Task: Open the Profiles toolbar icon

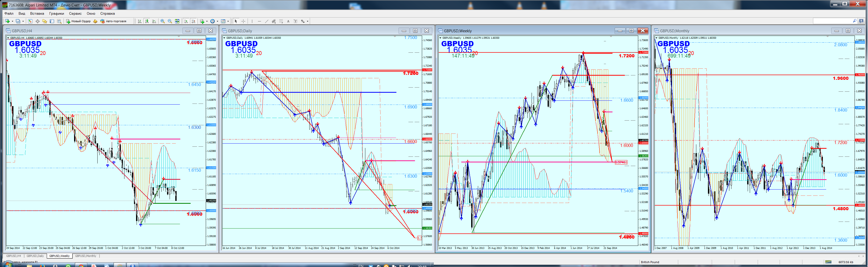Action: pos(18,21)
